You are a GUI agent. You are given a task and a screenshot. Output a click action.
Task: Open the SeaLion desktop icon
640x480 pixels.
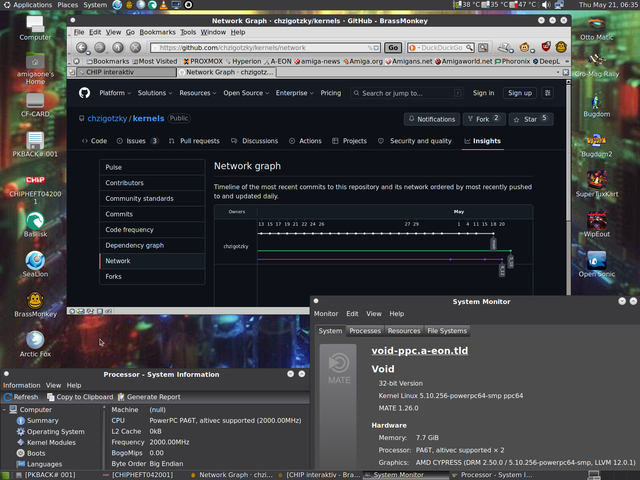[x=35, y=264]
